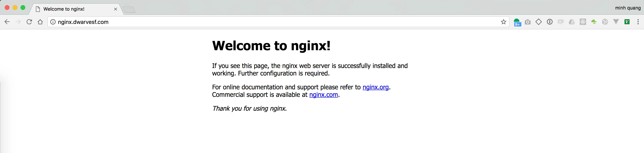Reload the nginx page

[x=29, y=22]
